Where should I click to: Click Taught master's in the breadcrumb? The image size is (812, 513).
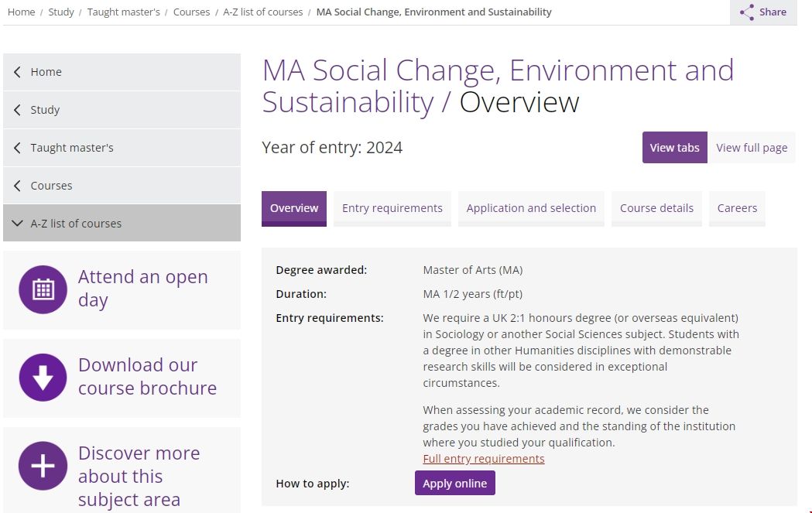[123, 12]
